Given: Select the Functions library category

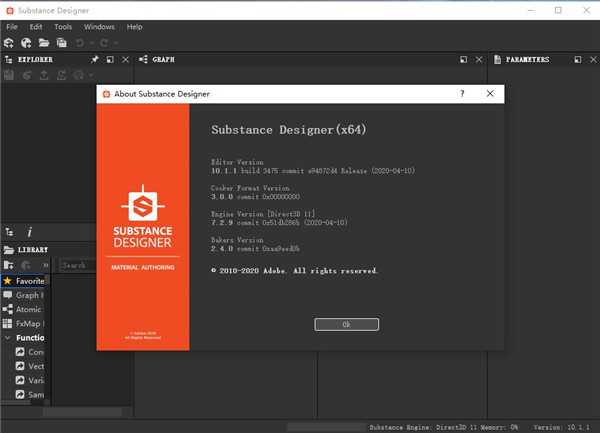Looking at the screenshot, I should coord(30,338).
